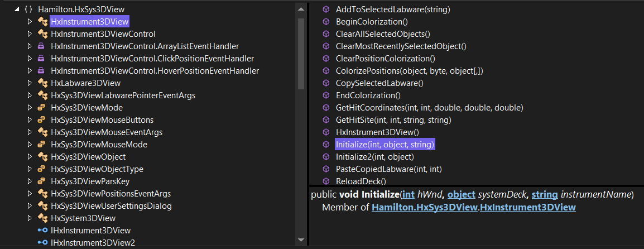Click the method icon next to GetHitSite
Image resolution: width=644 pixels, height=249 pixels.
point(326,120)
